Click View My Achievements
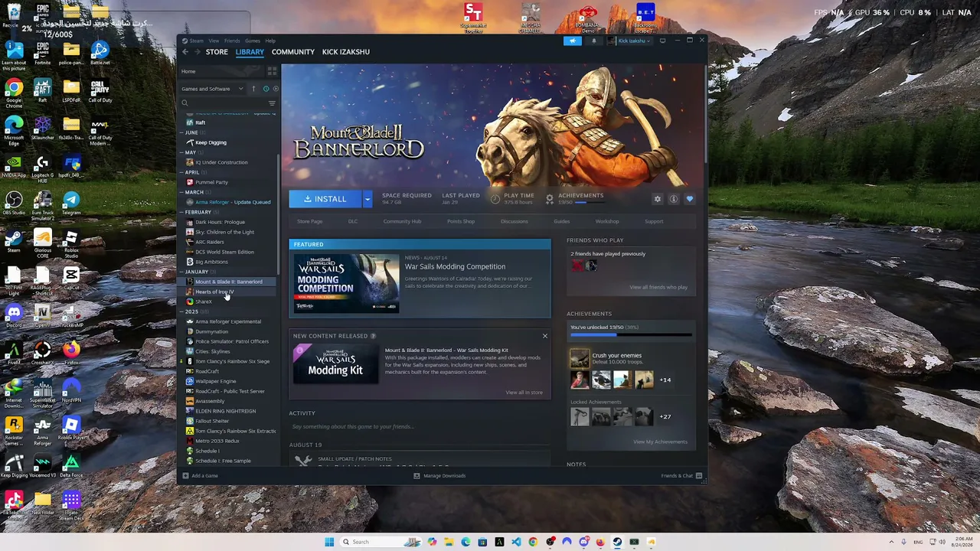Viewport: 980px width, 551px height. [660, 442]
